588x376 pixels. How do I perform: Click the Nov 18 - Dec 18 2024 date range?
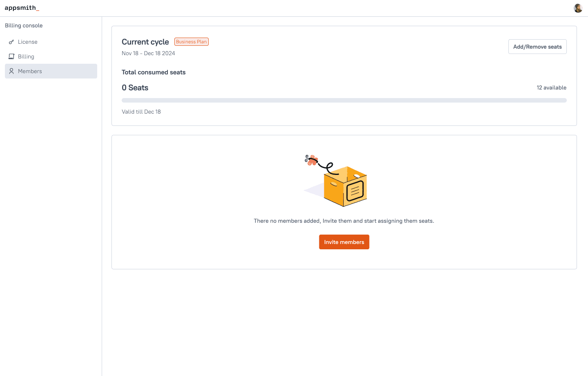pyautogui.click(x=148, y=53)
